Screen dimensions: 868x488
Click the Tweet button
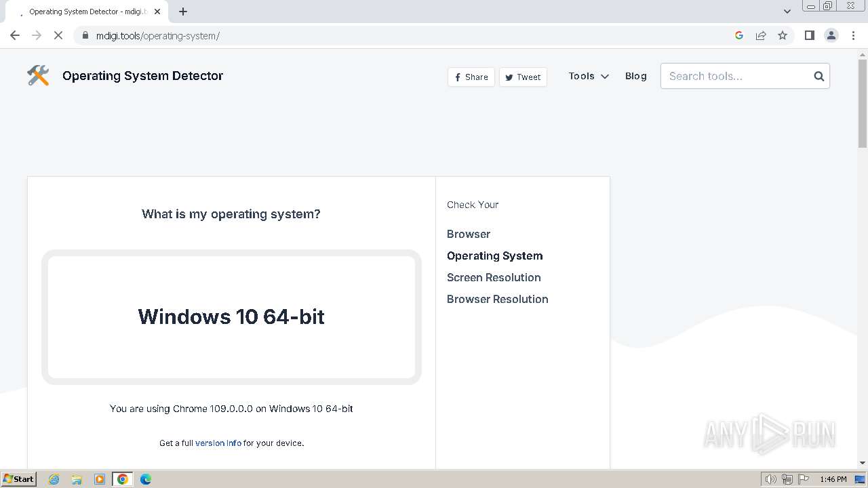[x=523, y=77]
